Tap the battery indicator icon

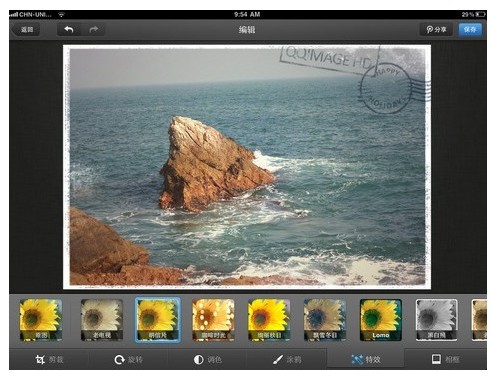coord(480,14)
